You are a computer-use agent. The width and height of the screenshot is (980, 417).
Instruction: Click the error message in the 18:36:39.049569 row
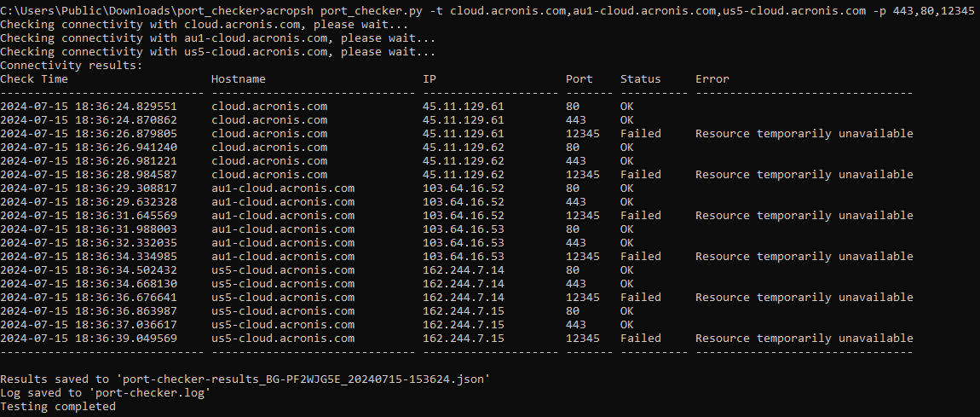tap(804, 339)
